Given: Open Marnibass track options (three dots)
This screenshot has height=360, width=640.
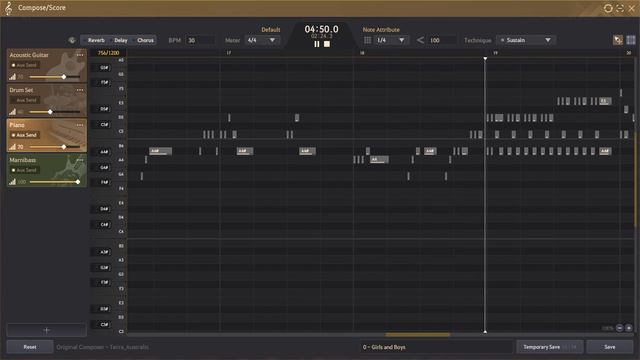Looking at the screenshot, I should pos(80,160).
